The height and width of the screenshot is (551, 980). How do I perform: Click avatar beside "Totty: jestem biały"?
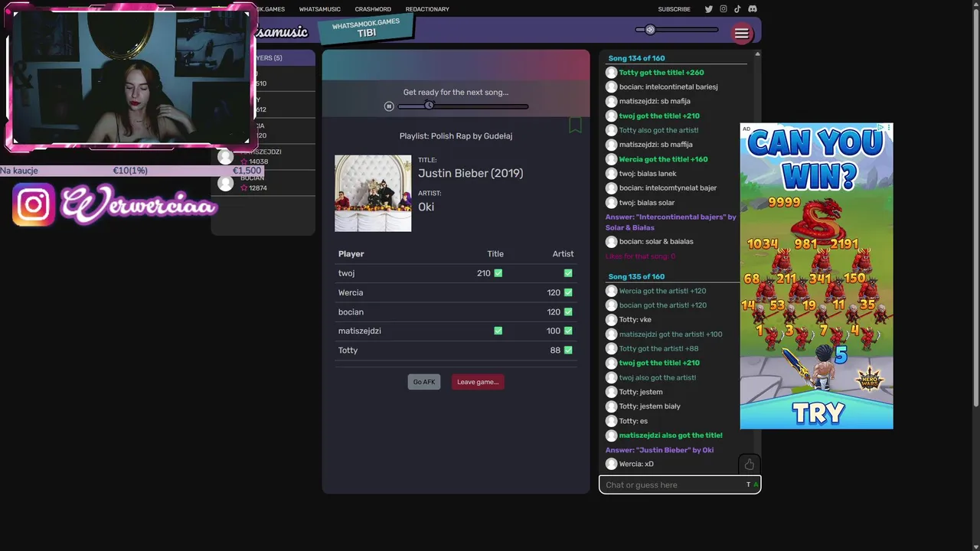611,406
